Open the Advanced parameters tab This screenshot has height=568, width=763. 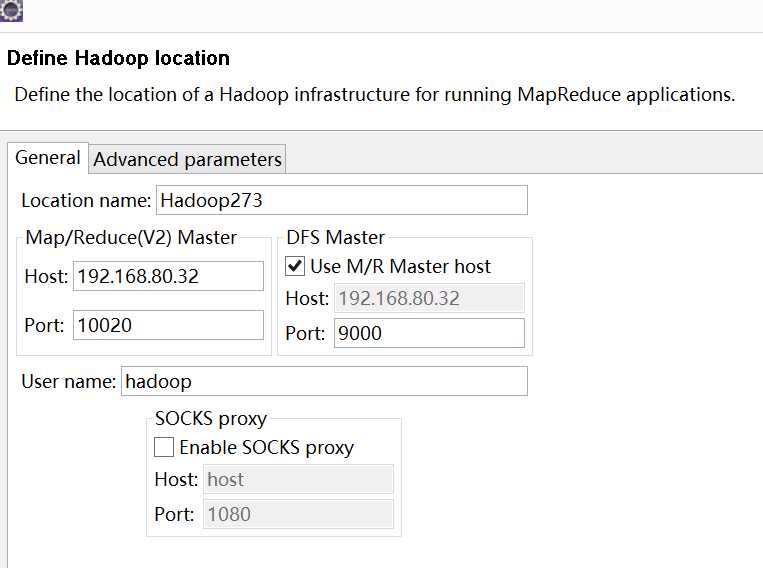click(187, 159)
